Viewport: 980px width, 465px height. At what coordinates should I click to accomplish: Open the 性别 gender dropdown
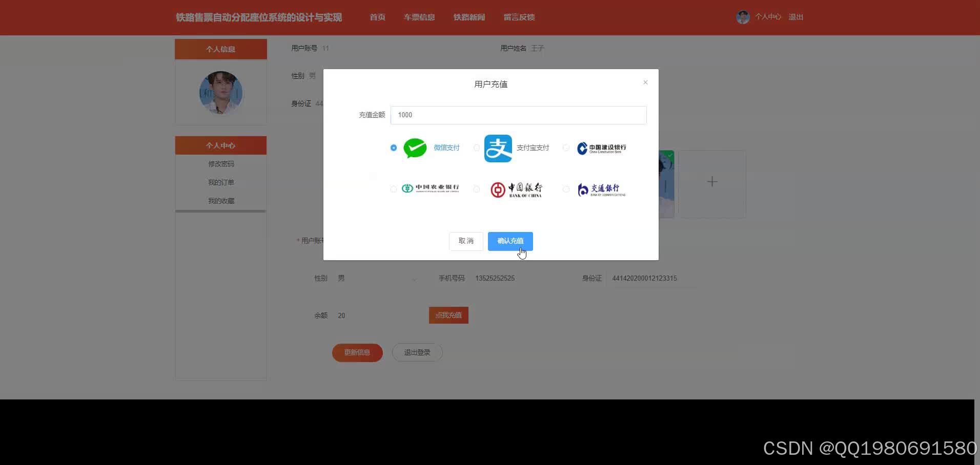pyautogui.click(x=378, y=278)
